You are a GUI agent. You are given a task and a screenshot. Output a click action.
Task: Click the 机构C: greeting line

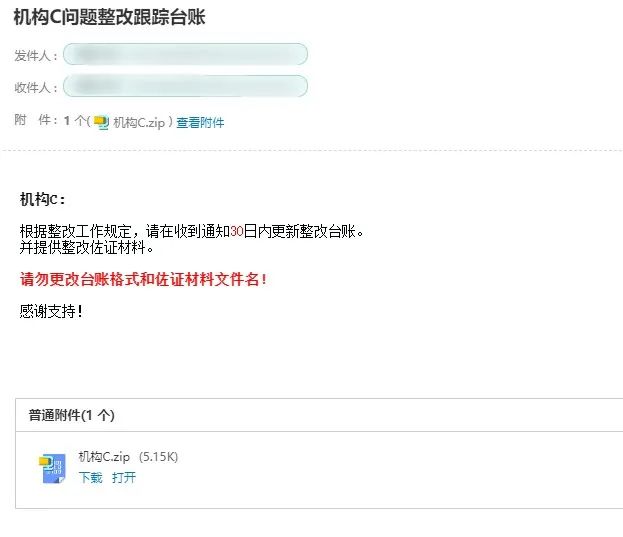point(43,199)
